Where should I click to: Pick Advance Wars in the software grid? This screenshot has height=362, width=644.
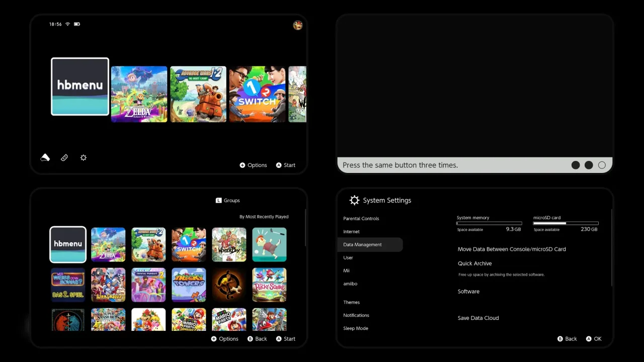[x=148, y=245]
